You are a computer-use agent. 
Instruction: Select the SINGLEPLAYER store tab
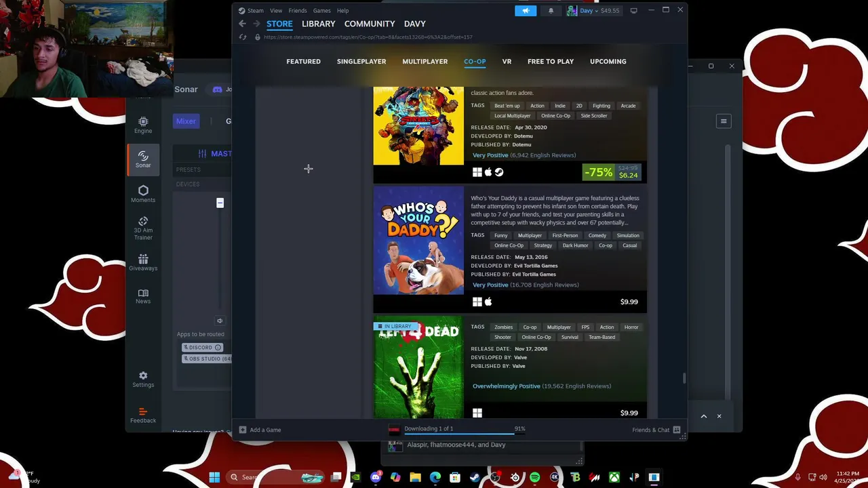pos(361,61)
